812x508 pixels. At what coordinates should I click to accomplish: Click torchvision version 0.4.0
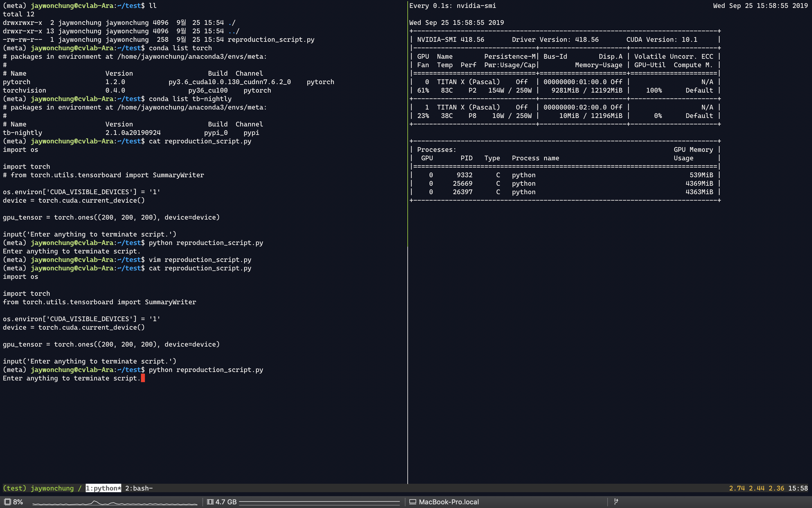coord(115,90)
